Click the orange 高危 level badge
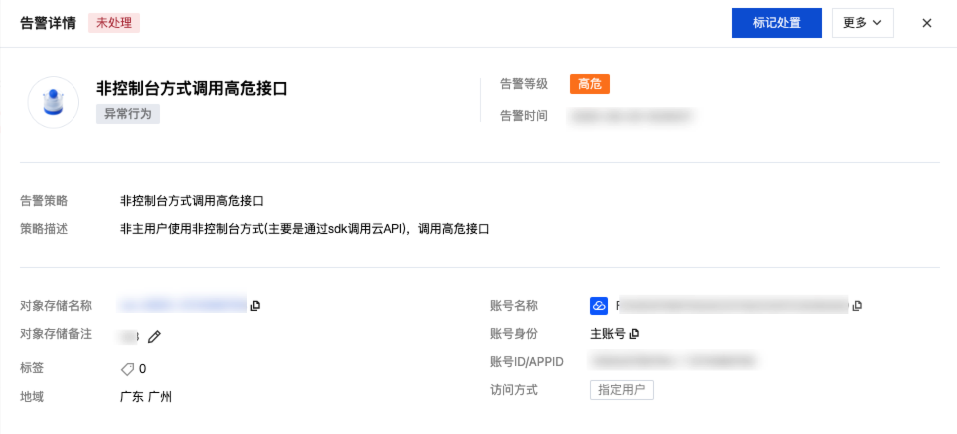The image size is (957, 434). [590, 84]
